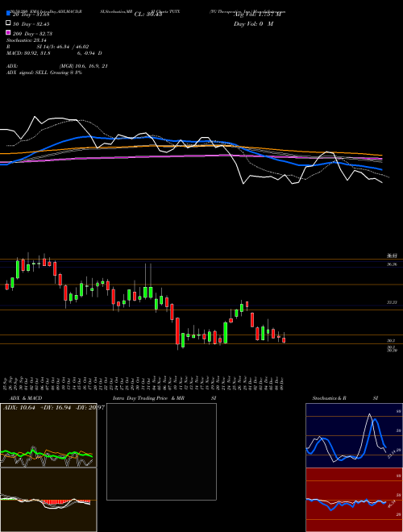Open the MACD histogram chart thumbnail
Image resolution: width=403 pixels, height=532 pixels.
[48, 500]
